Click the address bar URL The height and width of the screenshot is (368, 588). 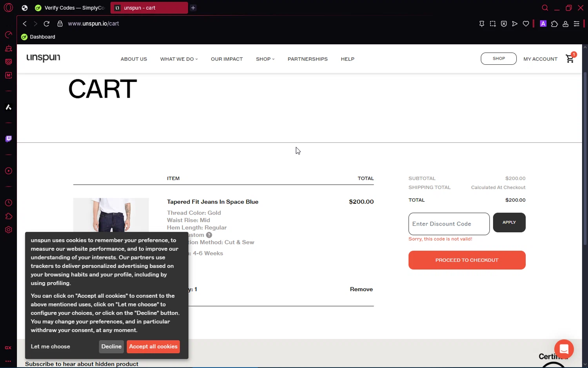93,24
